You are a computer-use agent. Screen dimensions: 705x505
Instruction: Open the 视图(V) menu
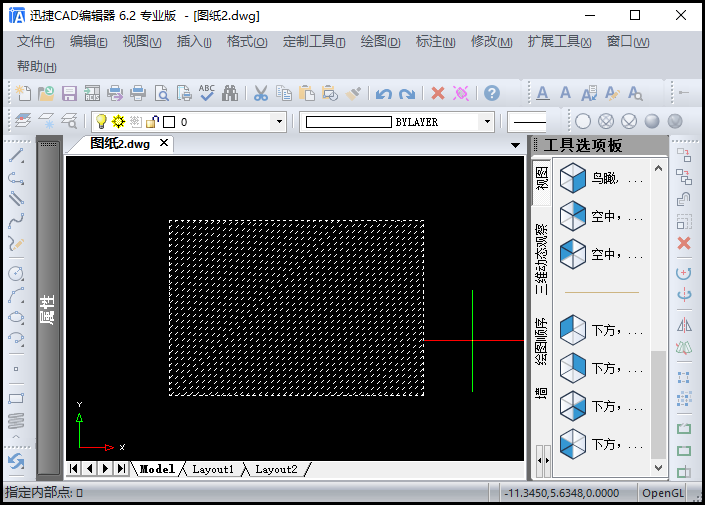coord(142,42)
